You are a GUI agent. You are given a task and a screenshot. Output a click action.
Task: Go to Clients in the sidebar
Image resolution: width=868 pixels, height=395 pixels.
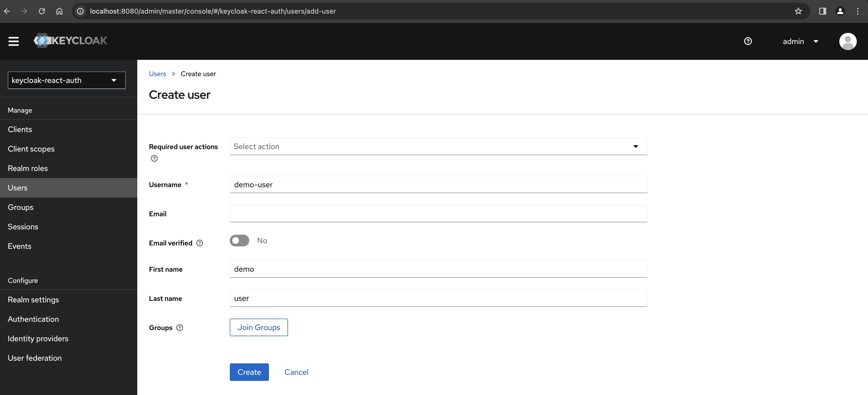(x=20, y=129)
